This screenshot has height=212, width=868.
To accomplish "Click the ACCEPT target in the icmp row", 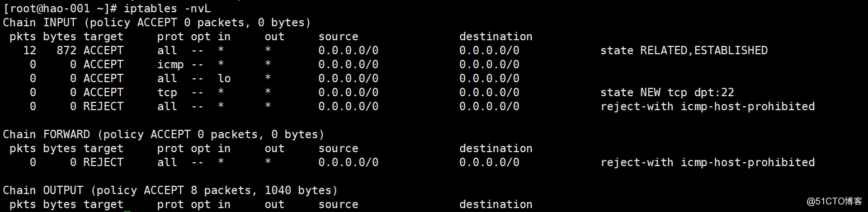I will click(x=103, y=64).
